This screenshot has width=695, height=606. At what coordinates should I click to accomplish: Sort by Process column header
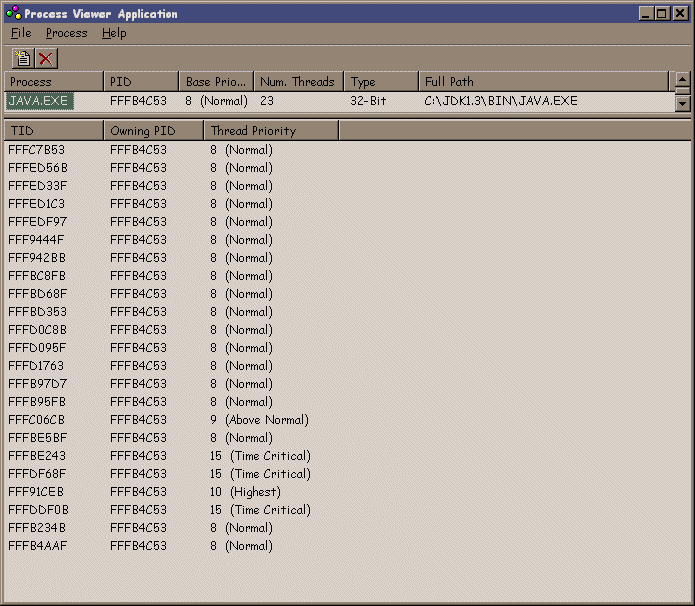pyautogui.click(x=53, y=82)
